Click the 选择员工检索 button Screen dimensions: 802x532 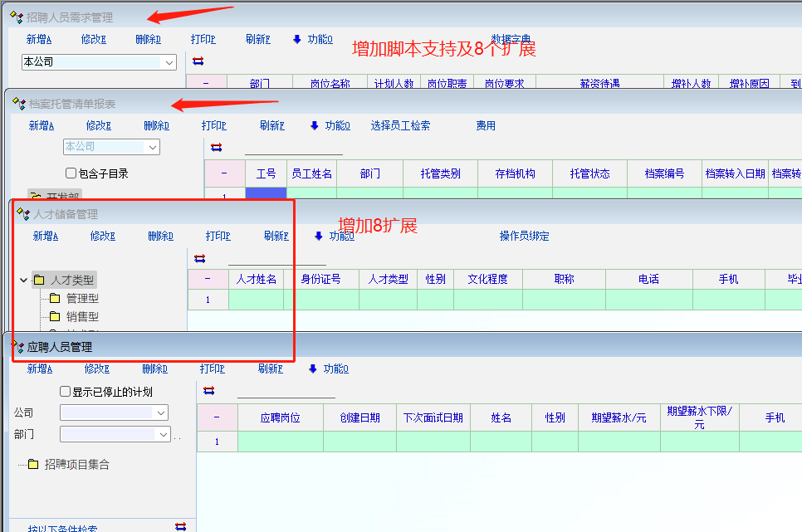coord(400,126)
